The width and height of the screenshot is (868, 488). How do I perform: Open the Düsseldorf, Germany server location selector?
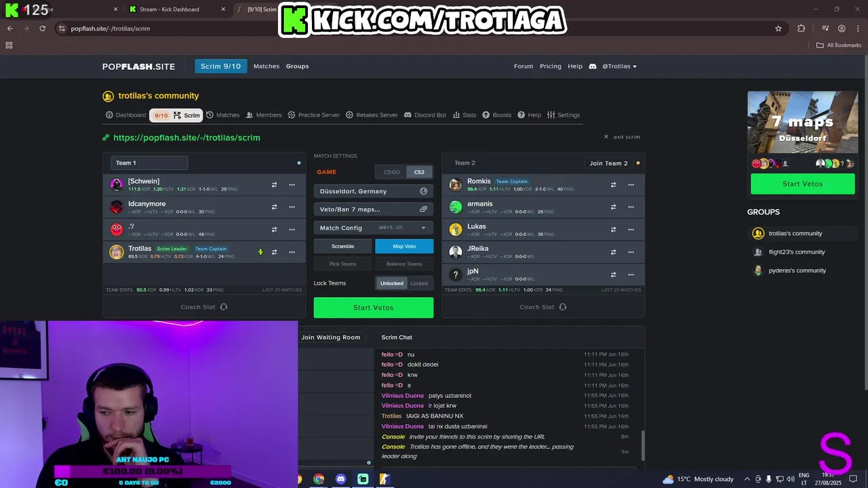coord(374,191)
